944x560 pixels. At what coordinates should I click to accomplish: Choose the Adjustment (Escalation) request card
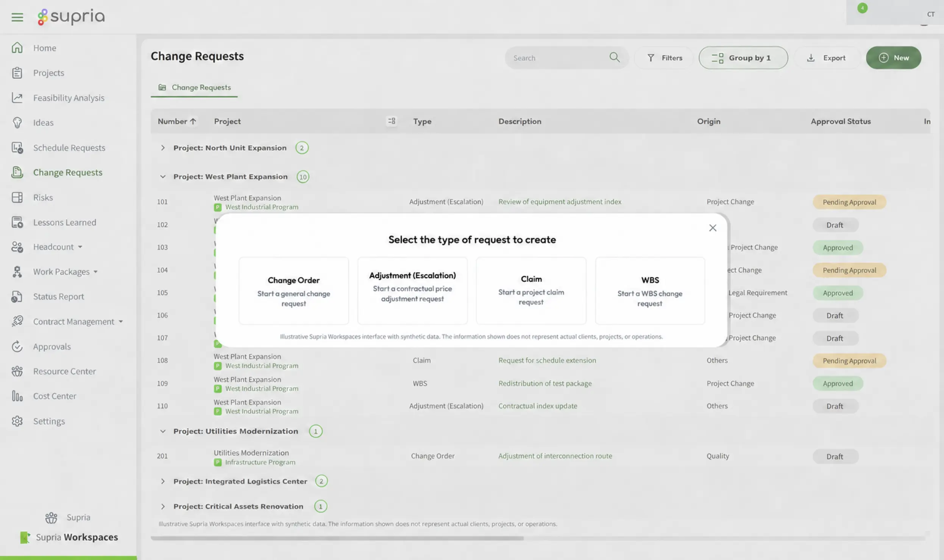(x=412, y=291)
